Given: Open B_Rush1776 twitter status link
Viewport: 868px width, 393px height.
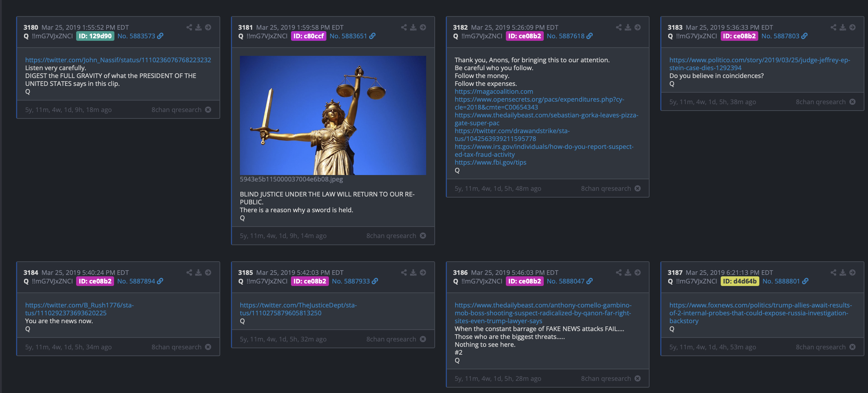Looking at the screenshot, I should tap(79, 309).
